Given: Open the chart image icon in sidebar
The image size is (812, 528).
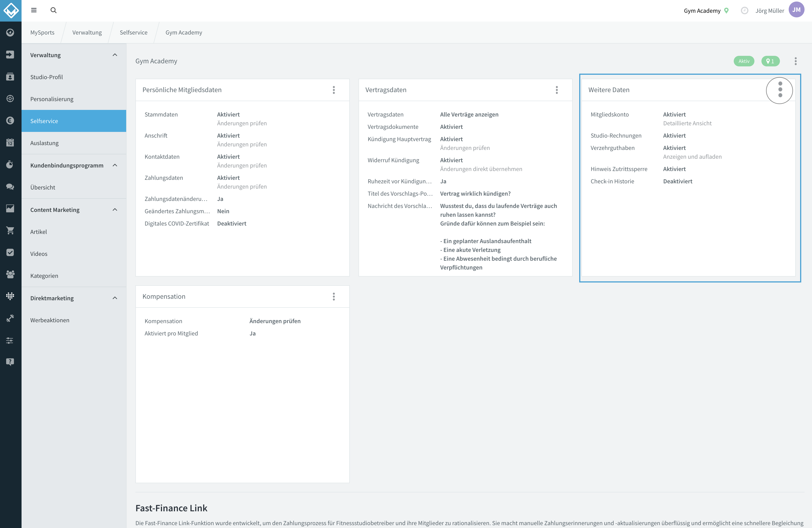Looking at the screenshot, I should coord(10,208).
